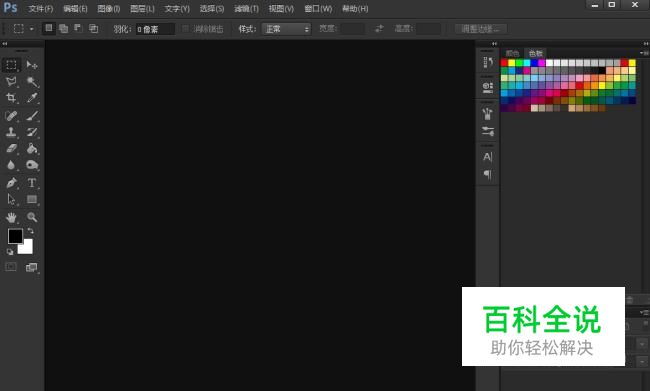This screenshot has height=391, width=650.
Task: Reset default foreground and background colors
Action: click(10, 252)
